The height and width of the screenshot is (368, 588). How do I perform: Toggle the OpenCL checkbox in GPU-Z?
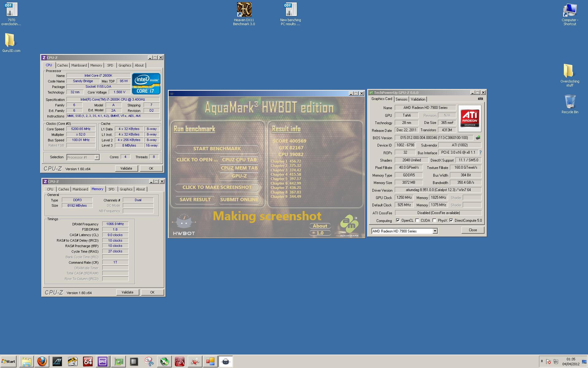click(398, 220)
